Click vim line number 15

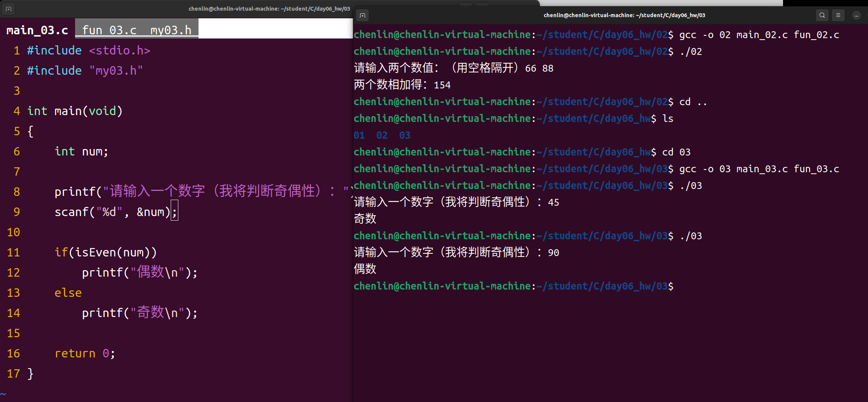(x=13, y=333)
